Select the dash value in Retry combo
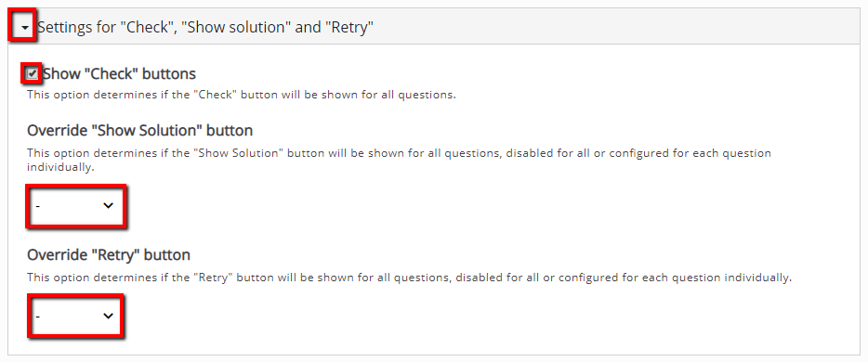The height and width of the screenshot is (362, 868). tap(38, 317)
